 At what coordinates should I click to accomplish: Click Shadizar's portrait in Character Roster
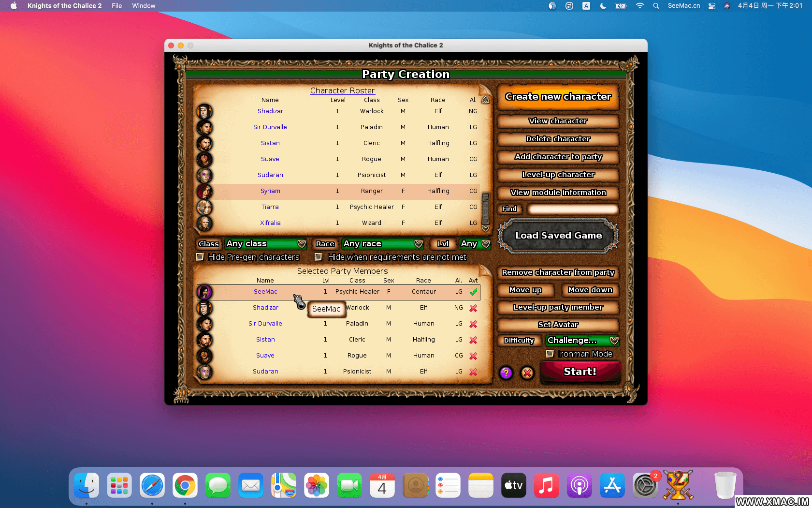204,111
